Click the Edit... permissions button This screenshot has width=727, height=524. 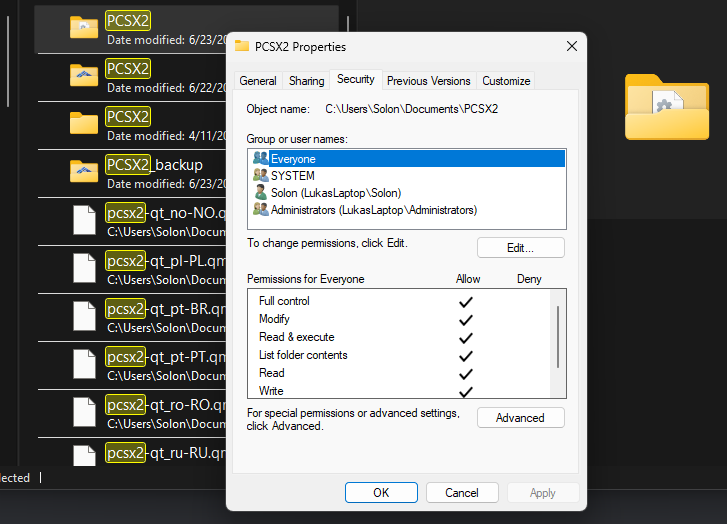coord(521,248)
